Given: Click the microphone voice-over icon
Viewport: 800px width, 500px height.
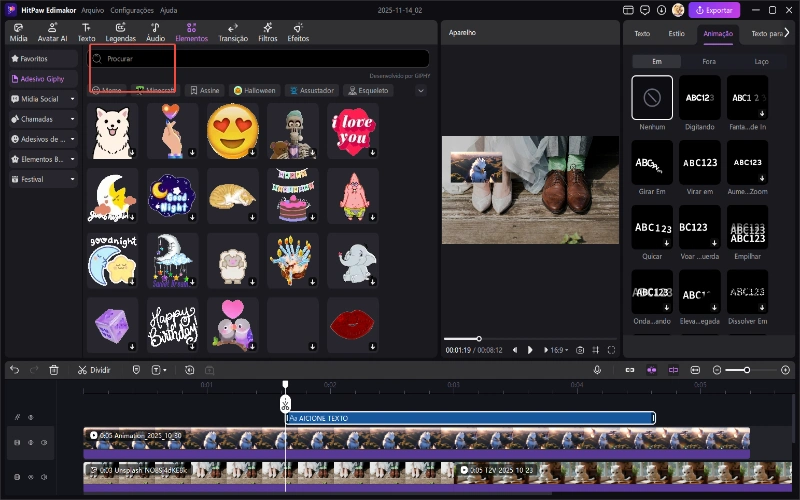Looking at the screenshot, I should (x=597, y=370).
